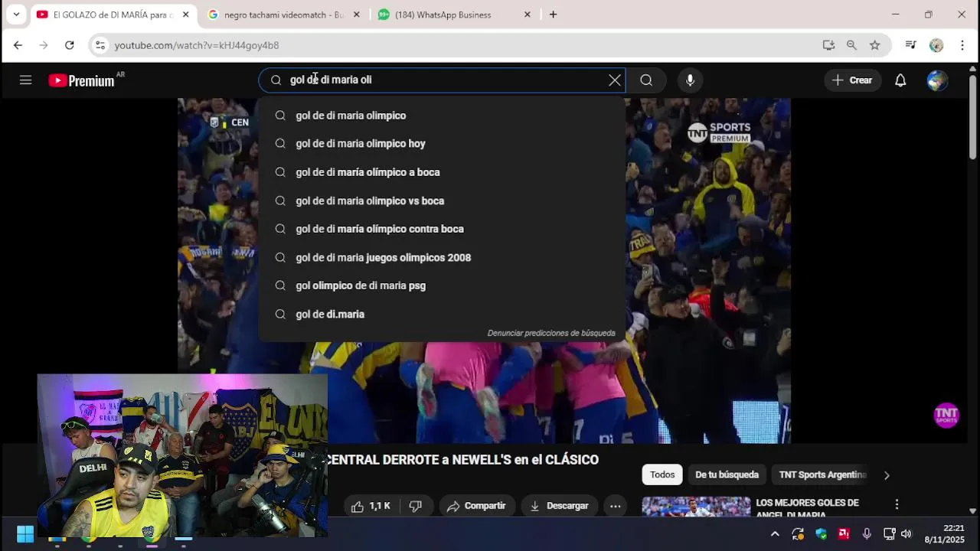Choose suggestion 'gol de di.maria'
980x551 pixels.
[x=441, y=314]
